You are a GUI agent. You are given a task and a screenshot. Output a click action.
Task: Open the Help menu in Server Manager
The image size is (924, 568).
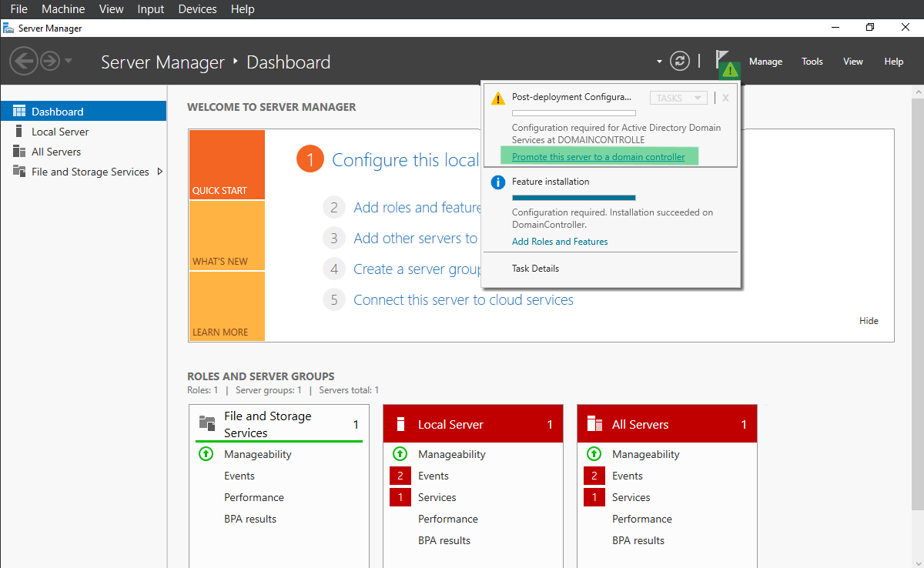pyautogui.click(x=894, y=62)
